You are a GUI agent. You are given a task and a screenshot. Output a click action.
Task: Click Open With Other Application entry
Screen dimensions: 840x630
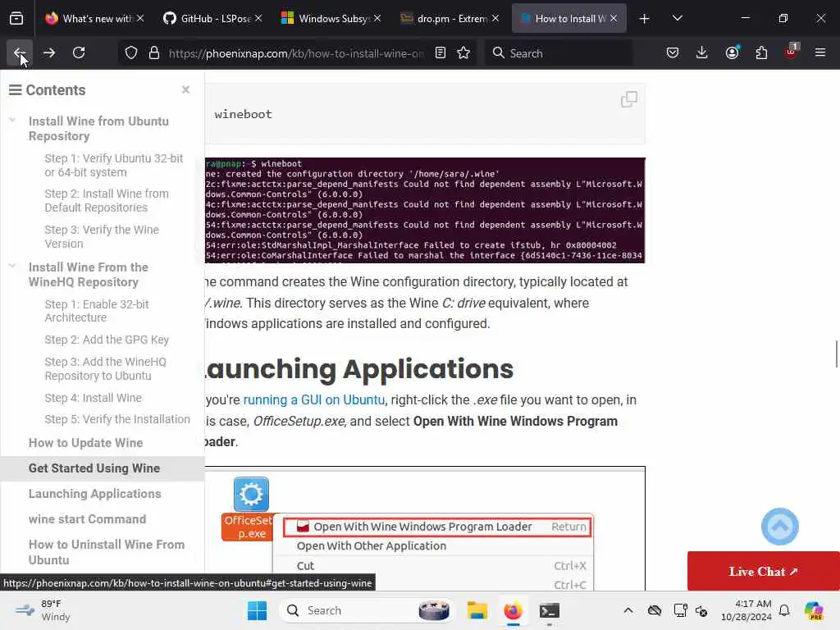click(x=372, y=546)
